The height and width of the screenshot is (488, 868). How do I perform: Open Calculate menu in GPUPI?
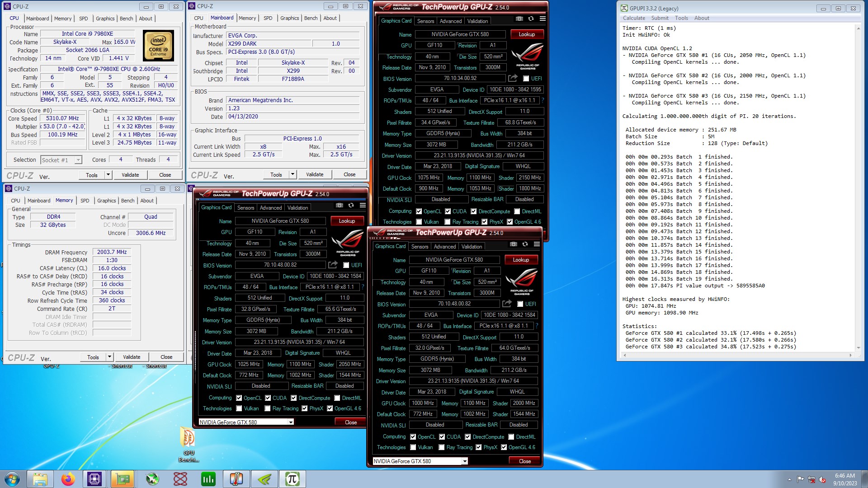pos(634,18)
